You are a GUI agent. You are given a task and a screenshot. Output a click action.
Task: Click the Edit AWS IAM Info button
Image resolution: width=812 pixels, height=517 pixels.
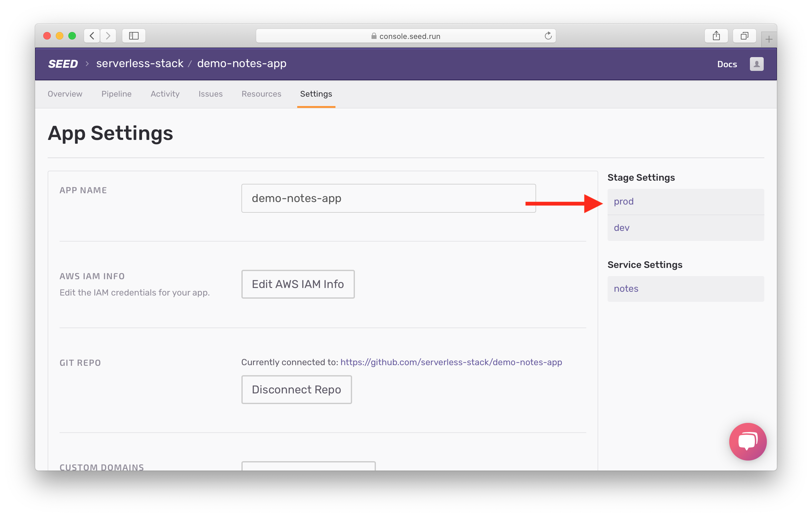[298, 284]
